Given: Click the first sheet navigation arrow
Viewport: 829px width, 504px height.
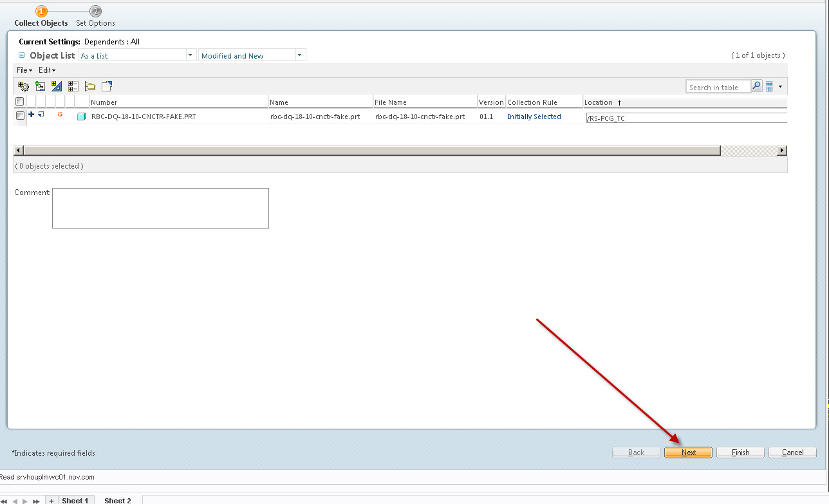Looking at the screenshot, I should pyautogui.click(x=5, y=501).
